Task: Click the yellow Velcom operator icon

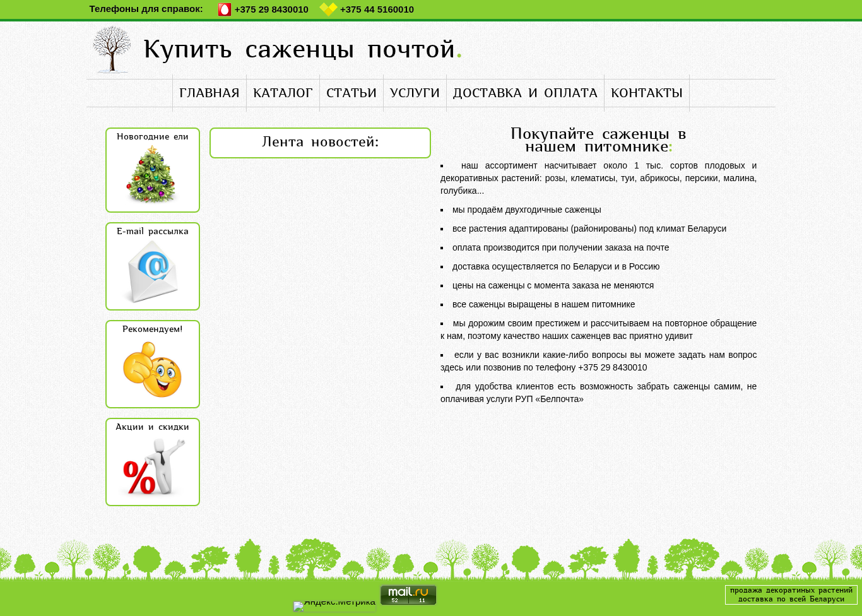Action: tap(328, 9)
